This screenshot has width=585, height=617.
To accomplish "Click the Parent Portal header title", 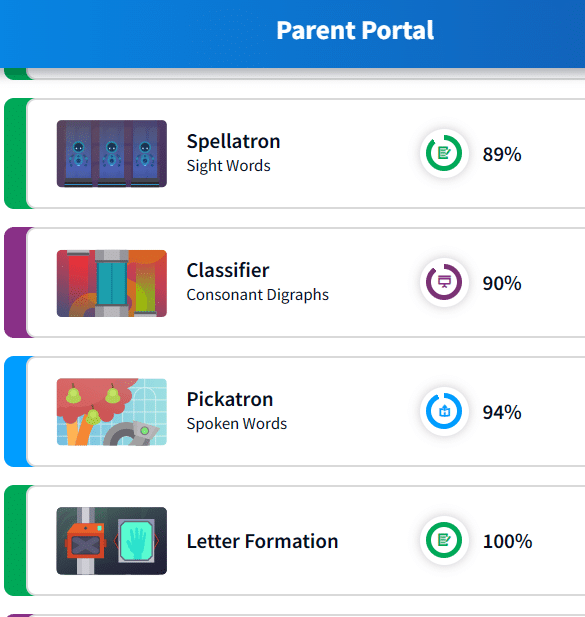I will (x=355, y=30).
